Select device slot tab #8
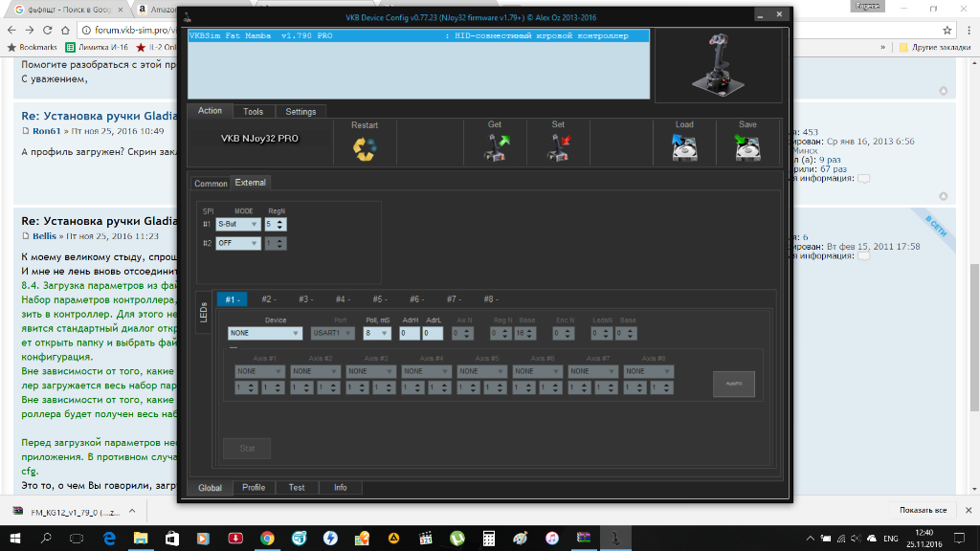The height and width of the screenshot is (551, 980). (x=491, y=299)
